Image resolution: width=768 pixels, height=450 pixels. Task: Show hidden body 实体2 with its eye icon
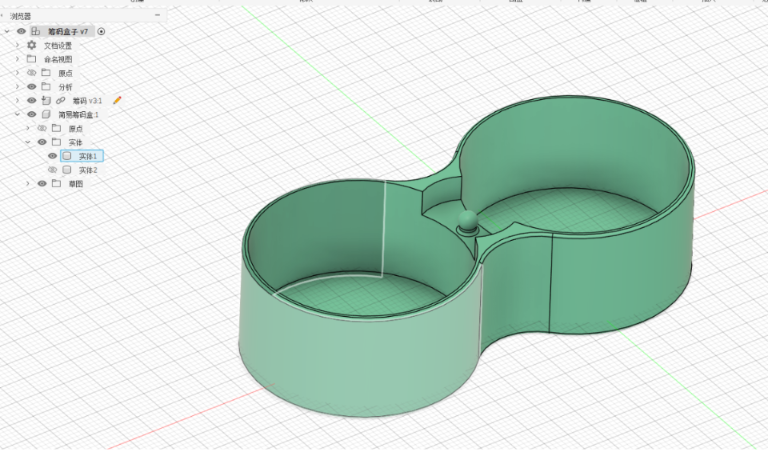click(52, 169)
